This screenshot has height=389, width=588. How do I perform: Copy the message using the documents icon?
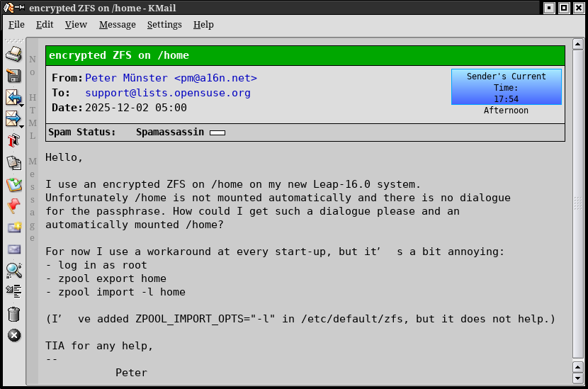(14, 163)
